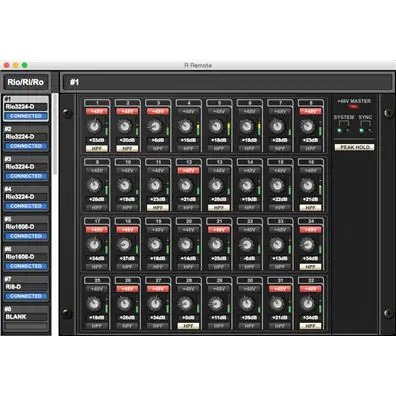396x396 pixels.
Task: Click the Rio/Ri/Ro header tab
Action: pyautogui.click(x=26, y=82)
